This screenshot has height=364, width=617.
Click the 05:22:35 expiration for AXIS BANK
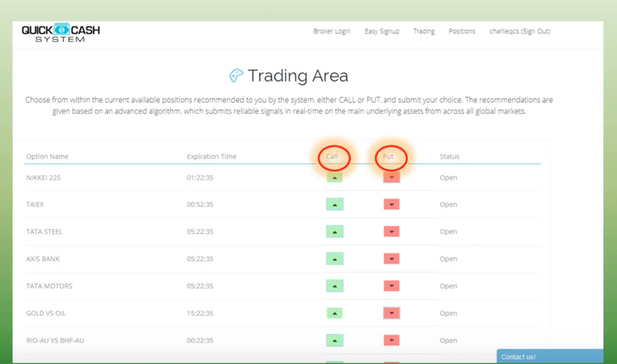pos(200,259)
